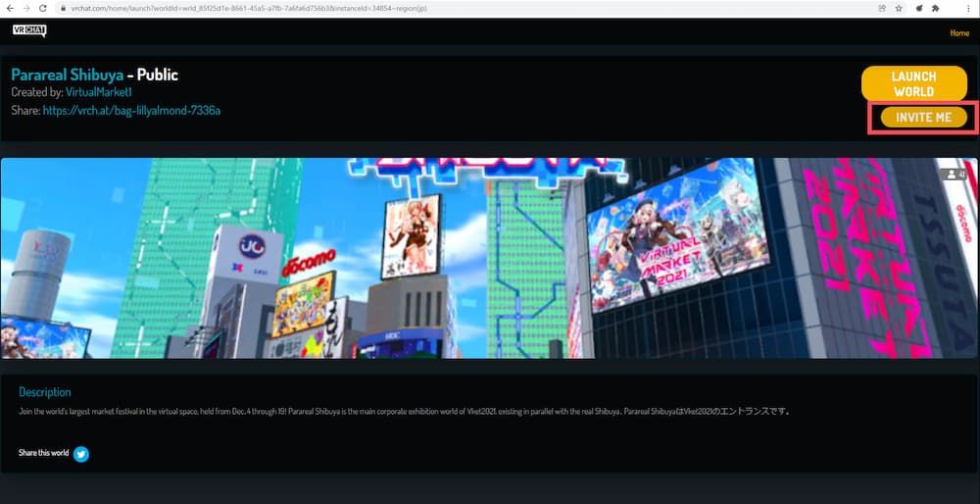This screenshot has height=504, width=980.
Task: Click the share page icon in address bar
Action: [882, 9]
